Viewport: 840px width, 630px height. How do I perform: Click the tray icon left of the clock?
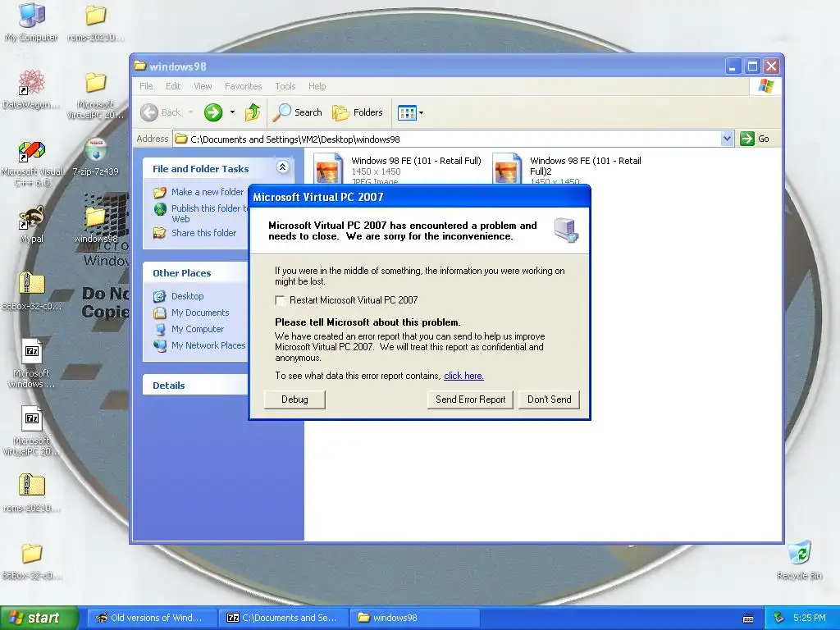(x=779, y=618)
